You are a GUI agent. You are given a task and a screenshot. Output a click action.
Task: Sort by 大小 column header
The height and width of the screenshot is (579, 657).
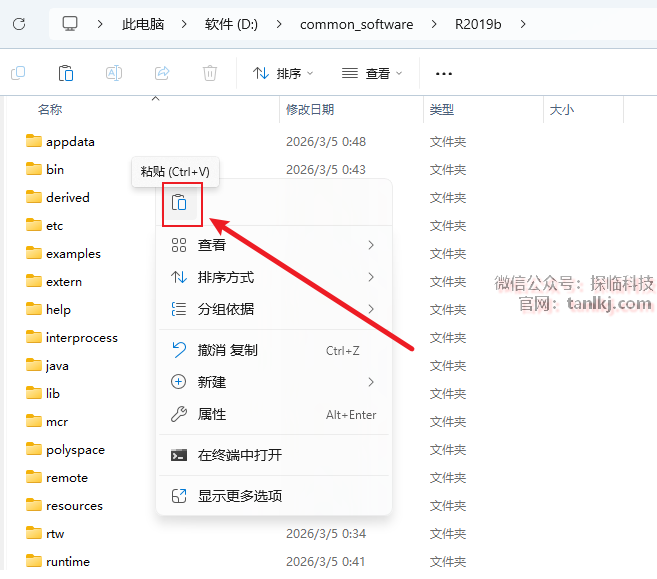[561, 110]
